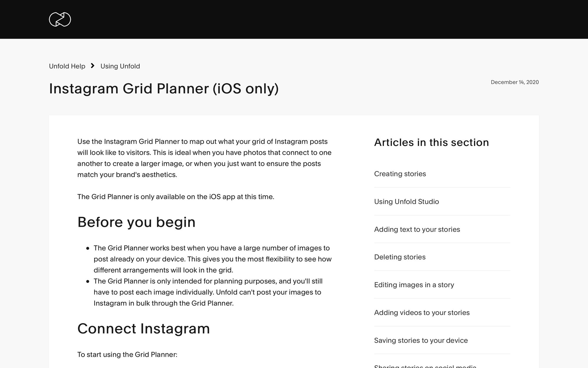This screenshot has width=588, height=368.
Task: Open Adding videos to your stories
Action: 422,313
